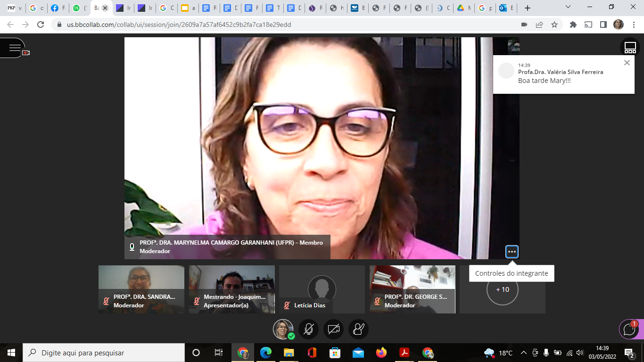This screenshot has width=644, height=362.
Task: Toggle the raise hand button
Action: coord(358,329)
